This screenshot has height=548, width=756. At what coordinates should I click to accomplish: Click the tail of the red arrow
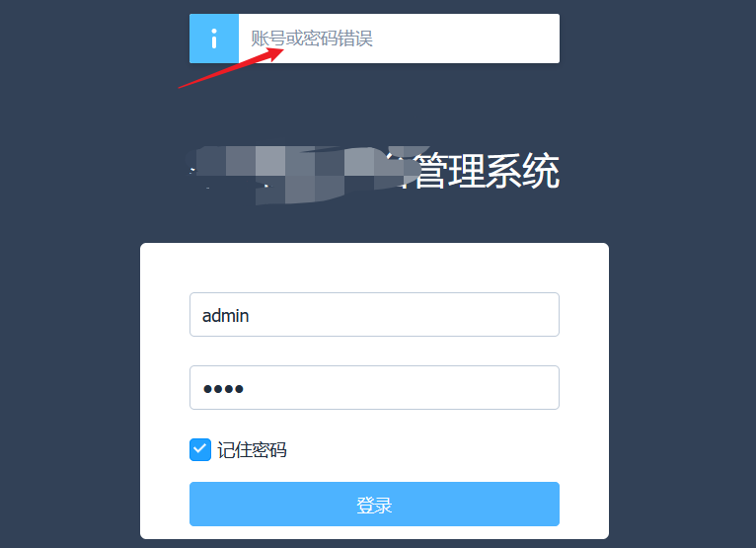tap(182, 87)
